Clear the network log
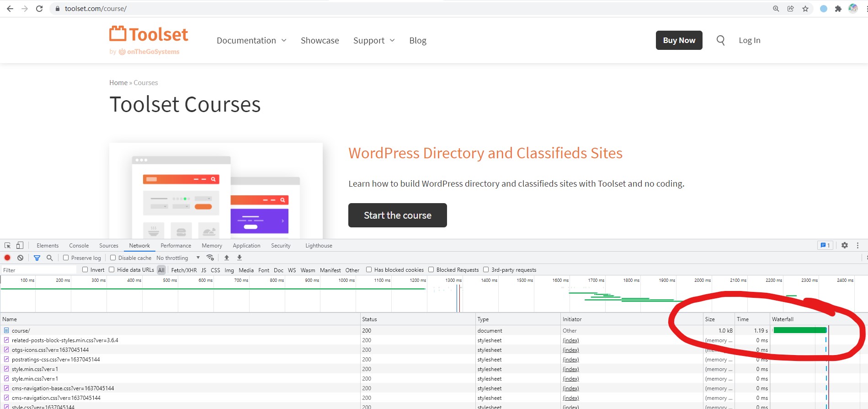The width and height of the screenshot is (868, 409). pyautogui.click(x=20, y=258)
